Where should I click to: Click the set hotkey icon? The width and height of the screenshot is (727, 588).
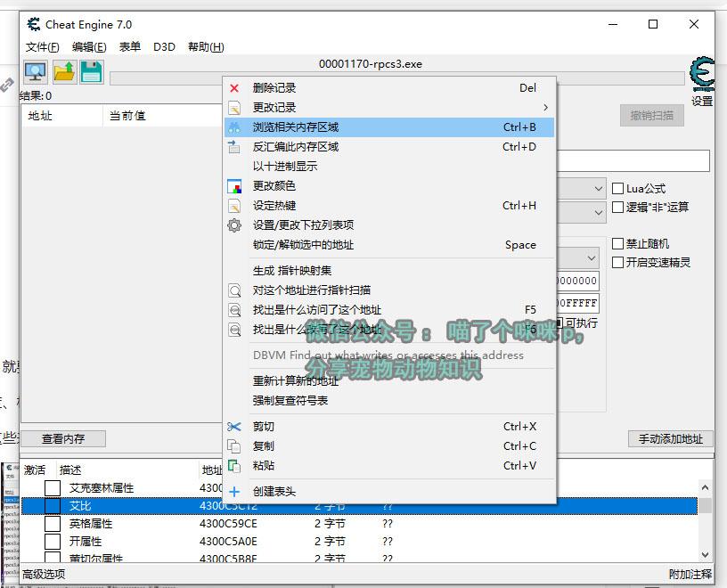234,206
